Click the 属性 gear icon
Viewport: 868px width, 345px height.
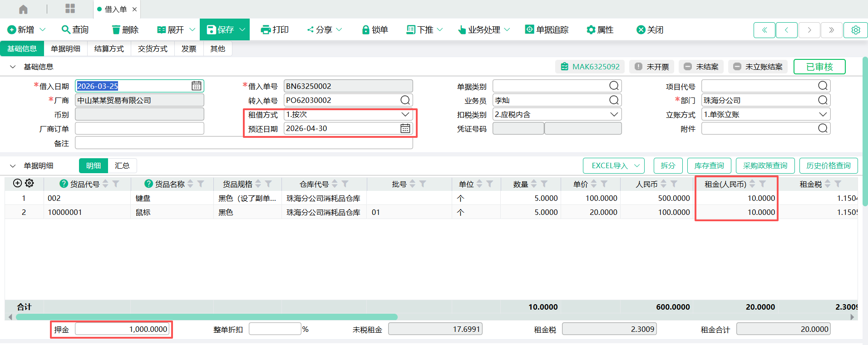pyautogui.click(x=591, y=30)
